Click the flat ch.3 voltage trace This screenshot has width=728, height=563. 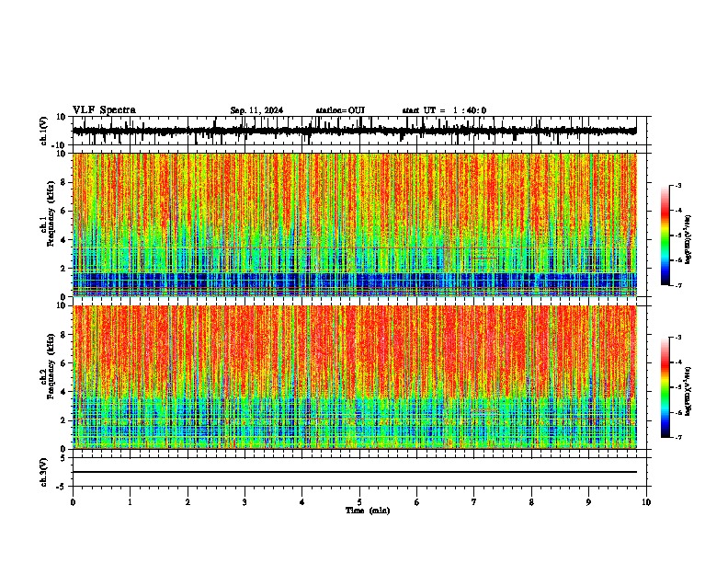tap(354, 472)
